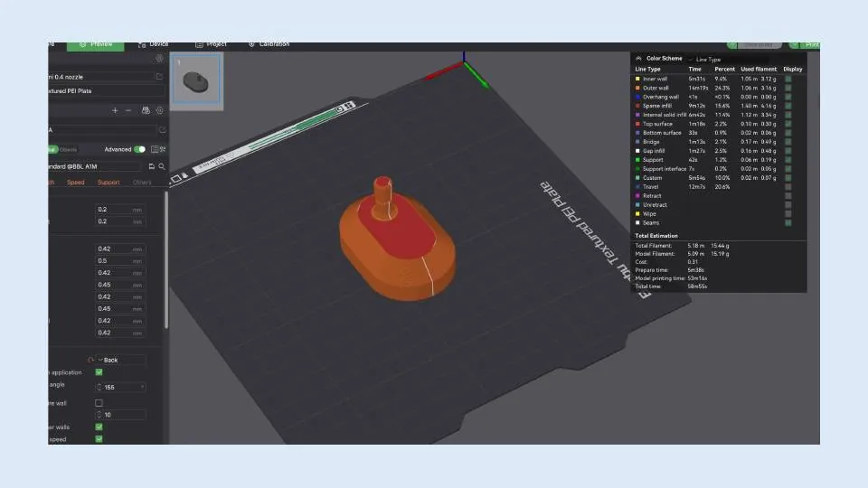Image resolution: width=868 pixels, height=488 pixels.
Task: Toggle the Advanced settings switch
Action: coord(139,149)
